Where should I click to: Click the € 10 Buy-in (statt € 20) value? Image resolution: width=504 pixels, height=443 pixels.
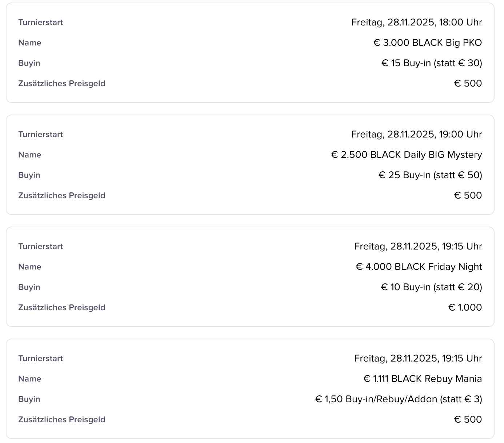click(x=431, y=287)
